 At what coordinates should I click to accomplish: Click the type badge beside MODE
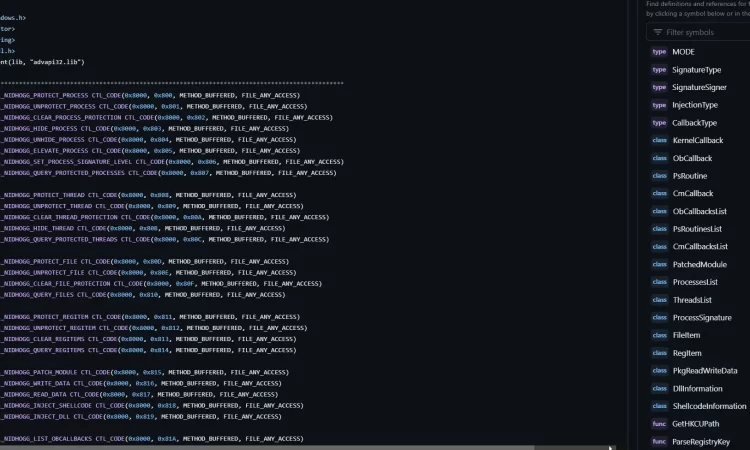pos(659,52)
